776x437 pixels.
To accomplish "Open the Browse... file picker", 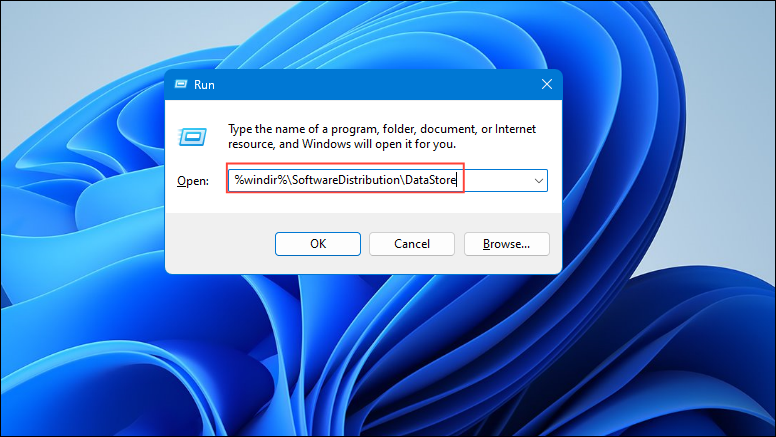I will point(506,244).
